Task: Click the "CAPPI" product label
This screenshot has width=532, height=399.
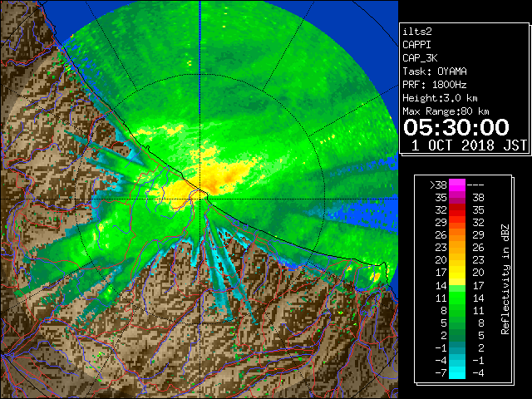Action: click(x=416, y=45)
